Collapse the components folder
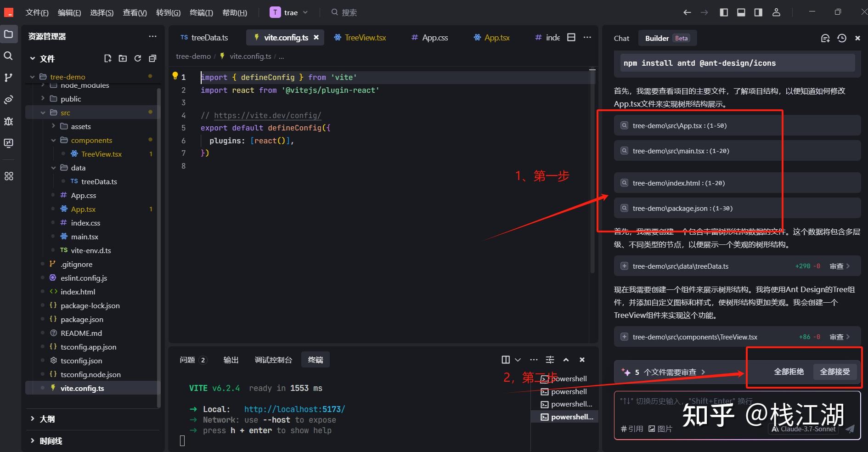The height and width of the screenshot is (452, 868). 53,140
